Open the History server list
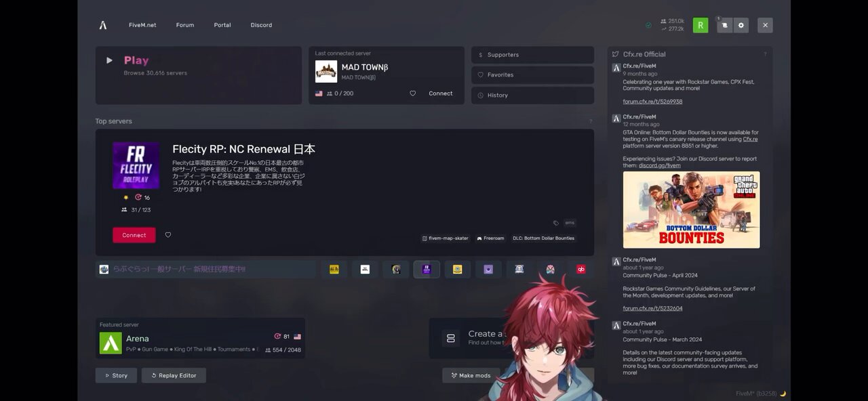The image size is (868, 401). point(532,96)
